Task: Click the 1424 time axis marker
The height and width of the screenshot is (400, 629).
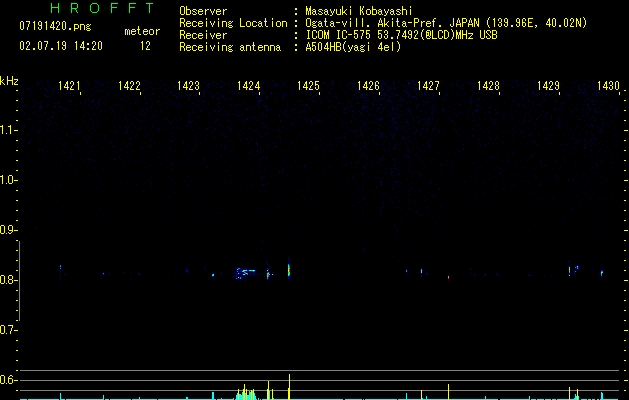Action: coord(249,86)
